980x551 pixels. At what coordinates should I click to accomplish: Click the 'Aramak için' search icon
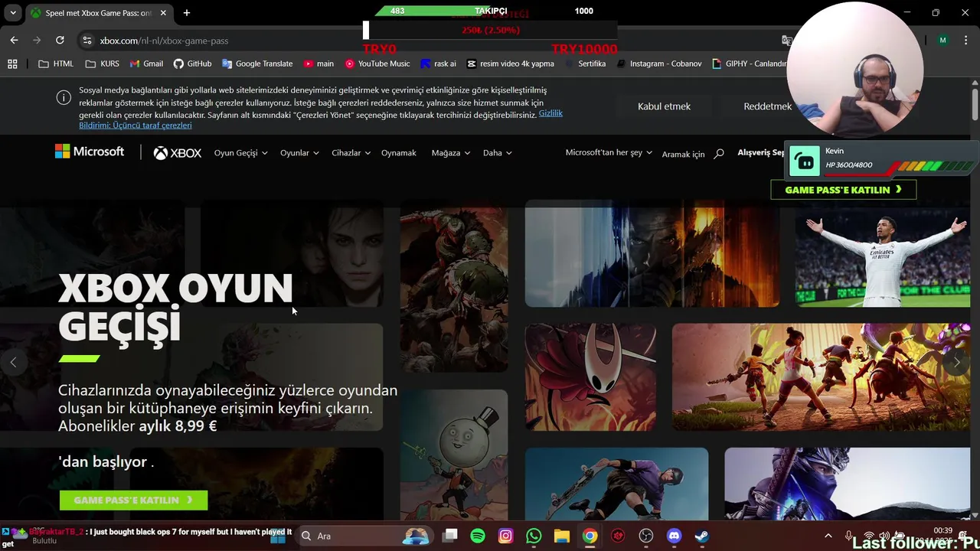click(x=718, y=154)
